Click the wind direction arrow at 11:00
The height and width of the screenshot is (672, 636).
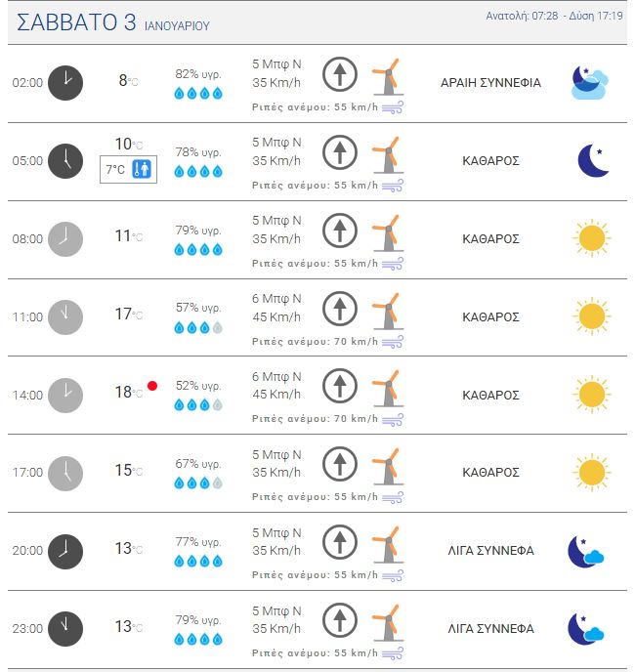click(x=339, y=308)
